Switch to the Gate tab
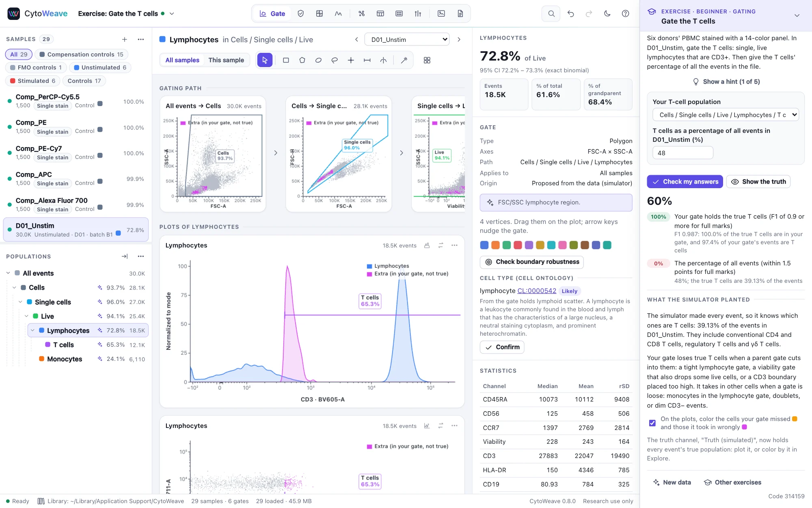Viewport: 812px width, 508px height. (x=272, y=13)
